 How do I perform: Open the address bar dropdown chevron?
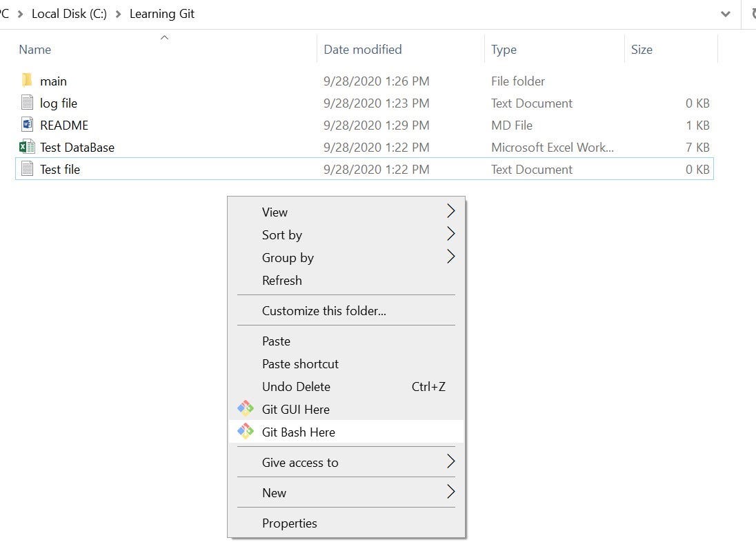tap(725, 13)
